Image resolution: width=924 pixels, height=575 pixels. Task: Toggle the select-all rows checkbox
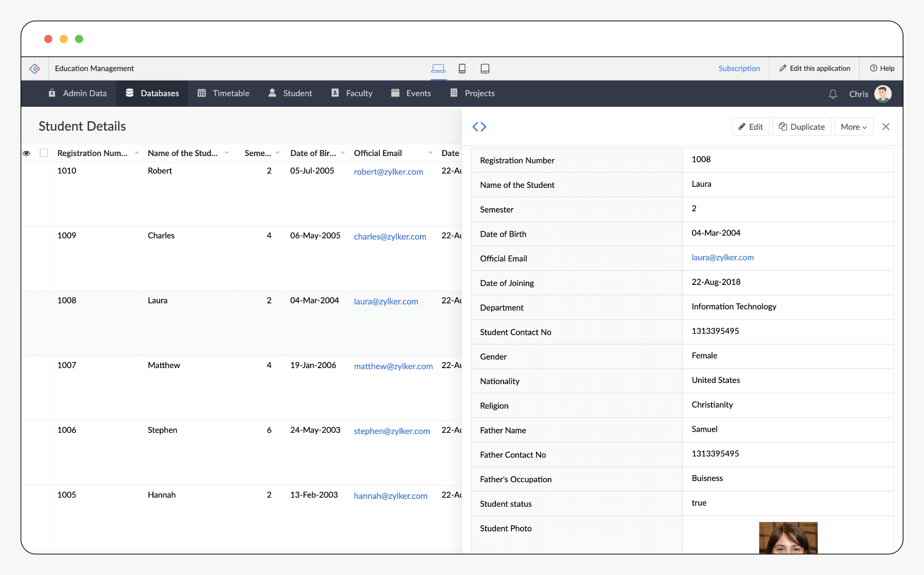(44, 153)
